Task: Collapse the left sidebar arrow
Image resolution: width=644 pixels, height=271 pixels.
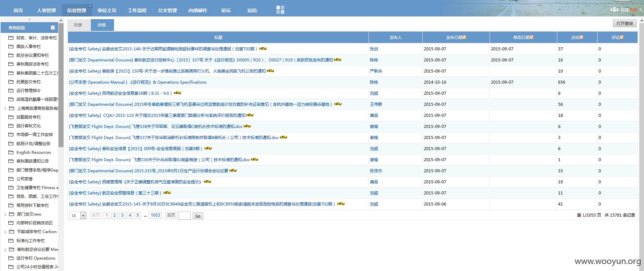Action: click(29, 19)
